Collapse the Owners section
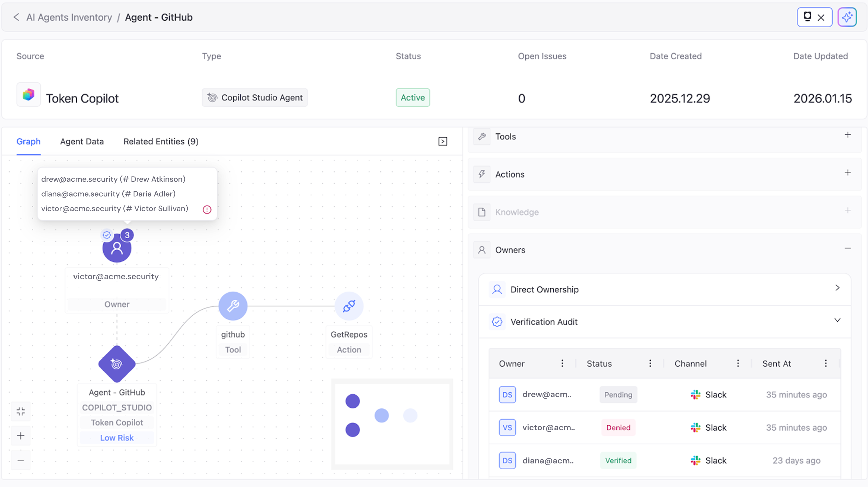 [x=848, y=249]
